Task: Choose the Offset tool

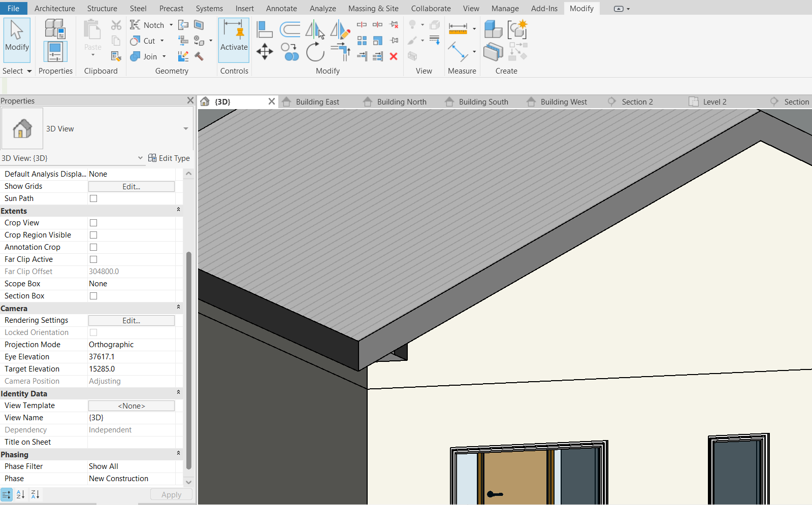Action: click(290, 29)
